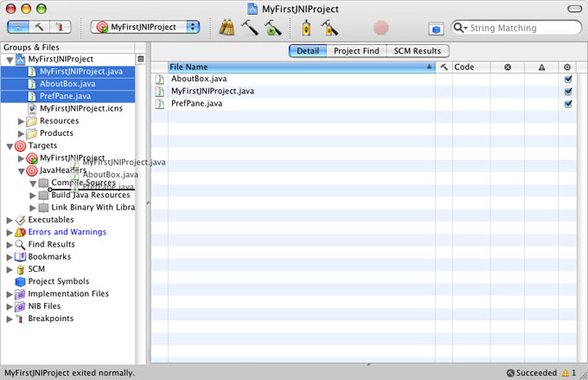Click the AboutBox.java file icon in detail list

(x=160, y=80)
